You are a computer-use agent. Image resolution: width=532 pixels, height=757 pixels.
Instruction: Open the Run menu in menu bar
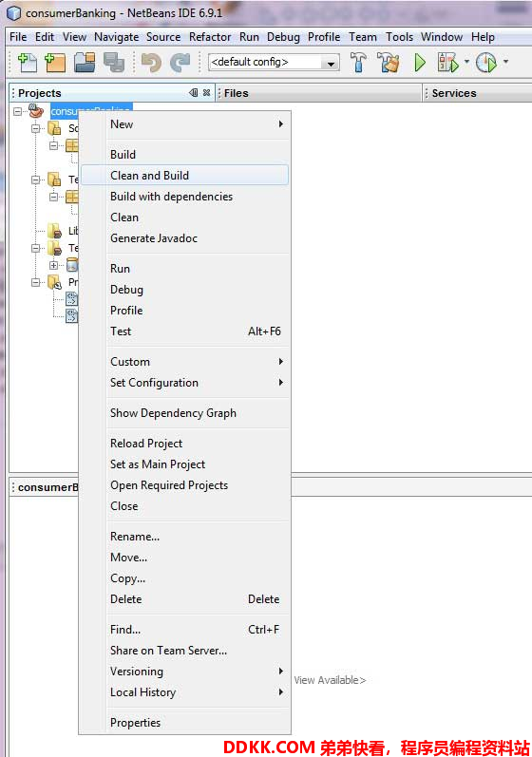click(249, 37)
